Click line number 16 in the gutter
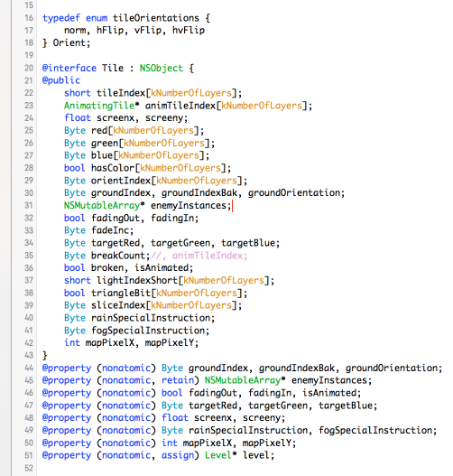453x476 pixels. pyautogui.click(x=29, y=18)
